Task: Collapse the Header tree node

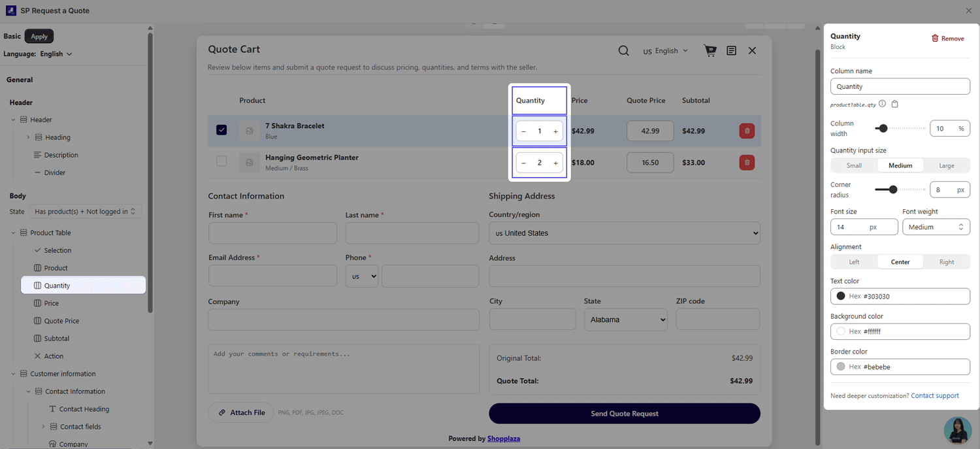Action: pos(13,120)
